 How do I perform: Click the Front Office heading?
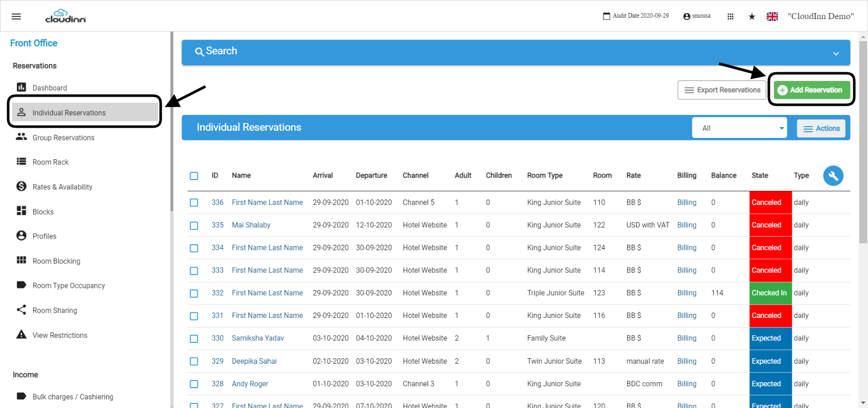(34, 43)
